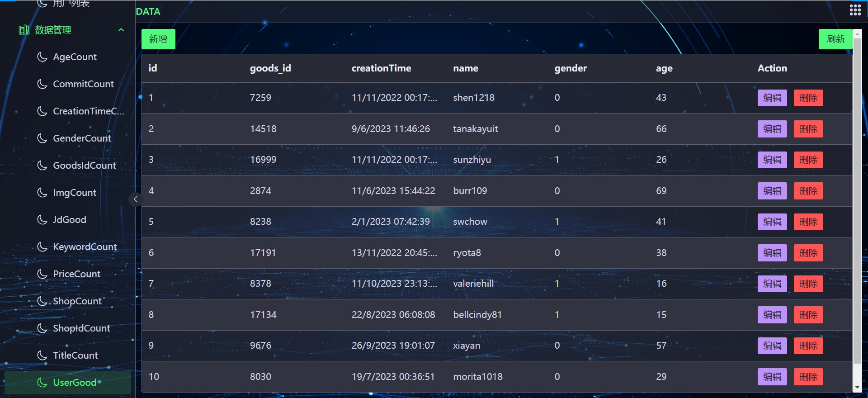Image resolution: width=868 pixels, height=398 pixels.
Task: Click the age column header
Action: [664, 69]
